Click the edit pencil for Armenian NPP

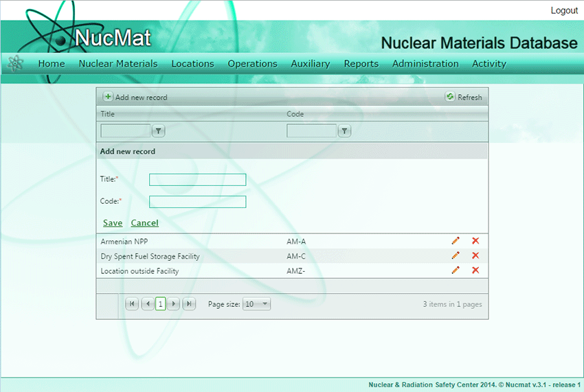pos(455,241)
